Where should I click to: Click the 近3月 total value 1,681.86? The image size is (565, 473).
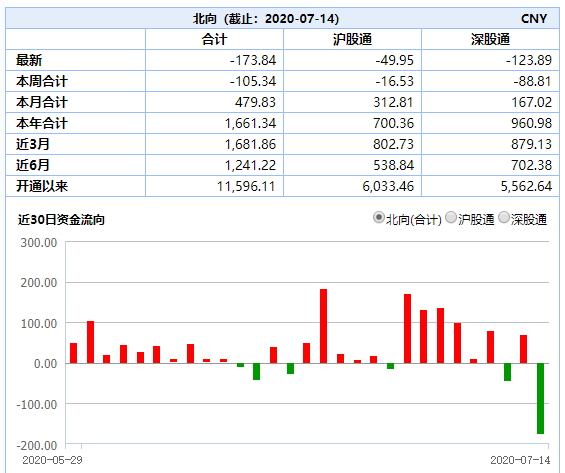click(250, 144)
